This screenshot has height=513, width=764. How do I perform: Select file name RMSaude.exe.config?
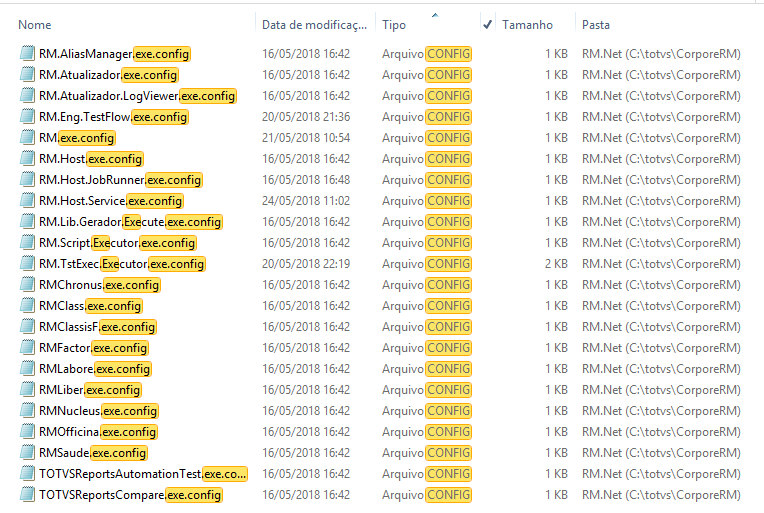pyautogui.click(x=93, y=453)
